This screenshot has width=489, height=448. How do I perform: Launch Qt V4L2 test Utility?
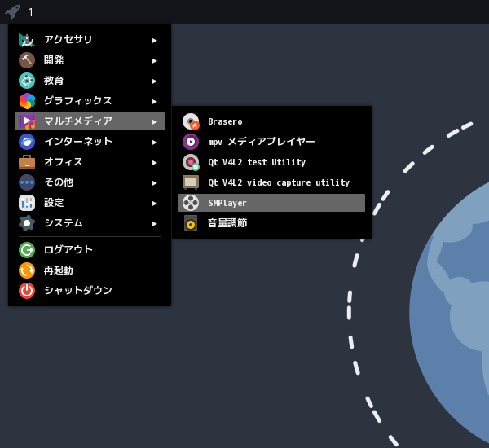tap(271, 162)
